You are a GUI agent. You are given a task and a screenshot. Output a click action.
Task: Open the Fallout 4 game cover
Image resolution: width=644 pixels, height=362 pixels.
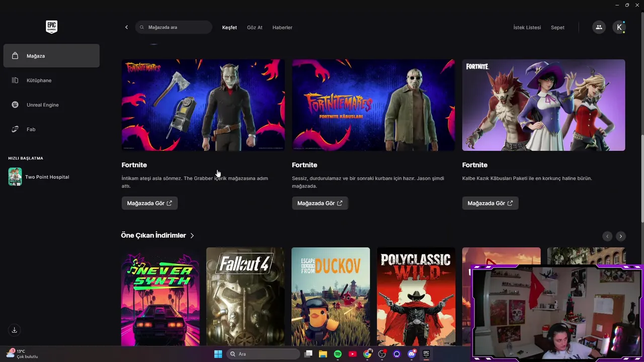[x=245, y=297]
